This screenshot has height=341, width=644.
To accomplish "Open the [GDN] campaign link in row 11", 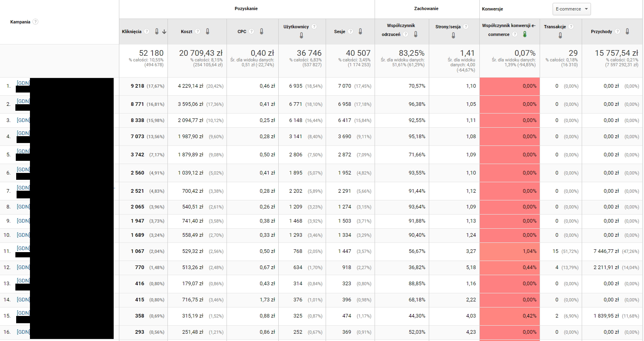I will (23, 248).
